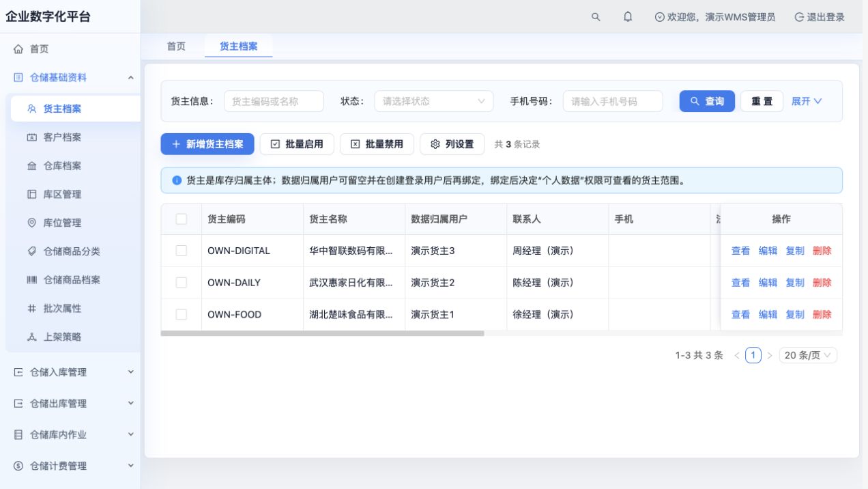Copy the OWN-FOOD record via 复制
Screen dimensions: 868x489
[x=795, y=314]
